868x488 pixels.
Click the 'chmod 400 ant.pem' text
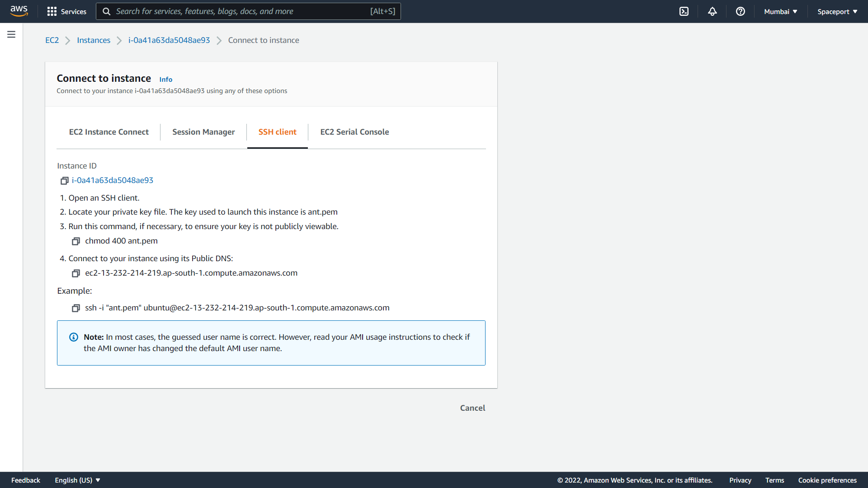tap(121, 241)
